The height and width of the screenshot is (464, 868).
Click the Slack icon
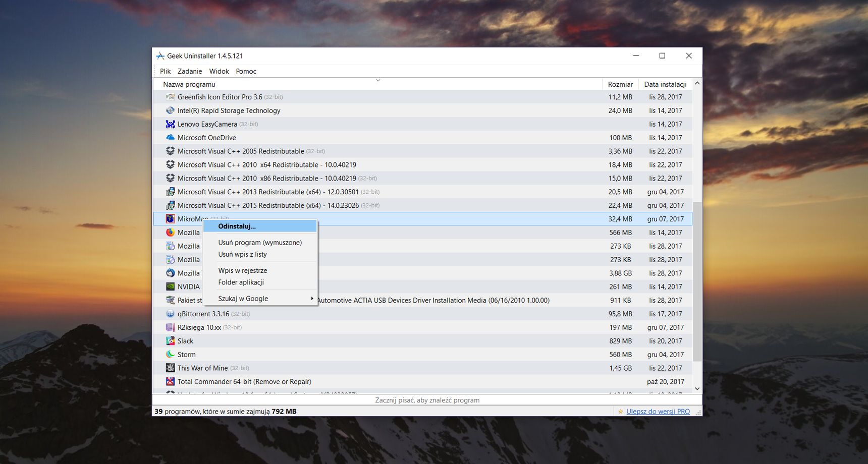[x=170, y=341]
